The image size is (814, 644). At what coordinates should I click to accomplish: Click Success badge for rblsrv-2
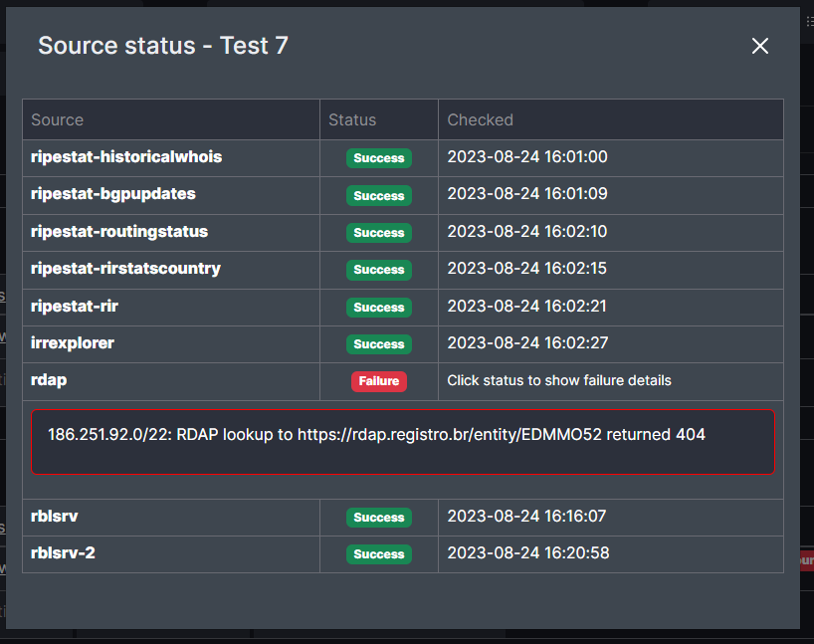pyautogui.click(x=378, y=554)
